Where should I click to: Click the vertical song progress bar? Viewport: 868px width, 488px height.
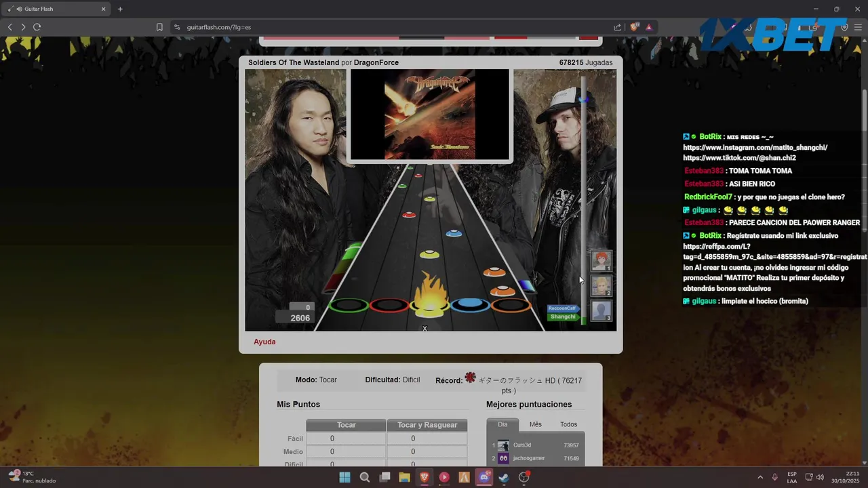(x=584, y=200)
